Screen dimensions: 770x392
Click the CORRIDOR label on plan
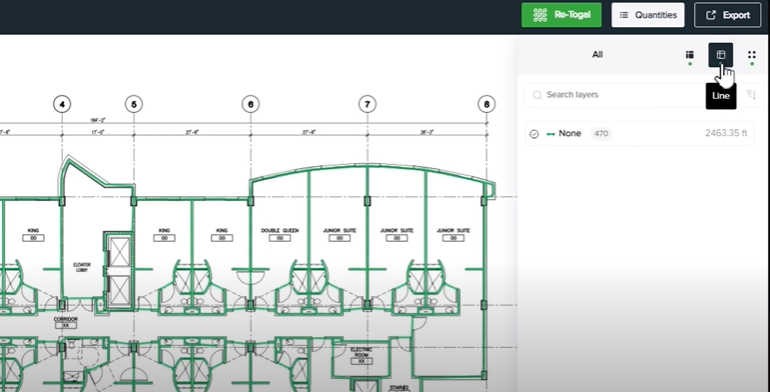click(65, 319)
